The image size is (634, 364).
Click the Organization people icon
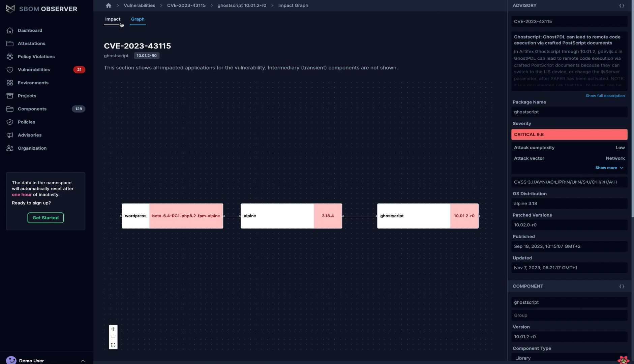coord(10,148)
